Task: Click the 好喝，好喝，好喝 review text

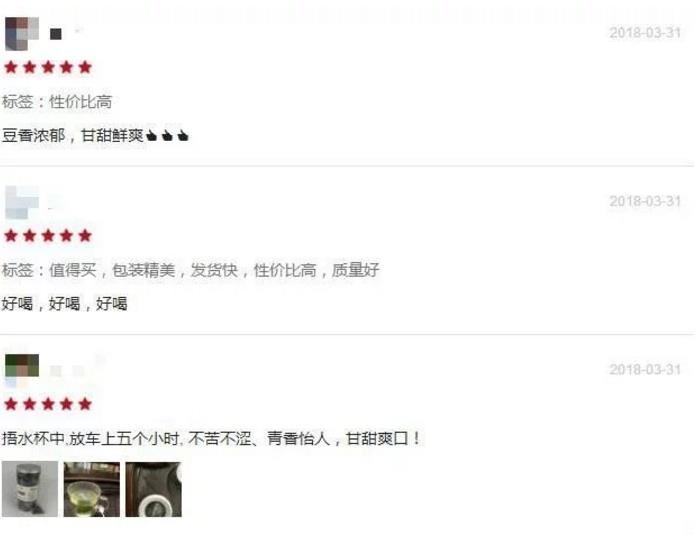Action: (x=65, y=304)
